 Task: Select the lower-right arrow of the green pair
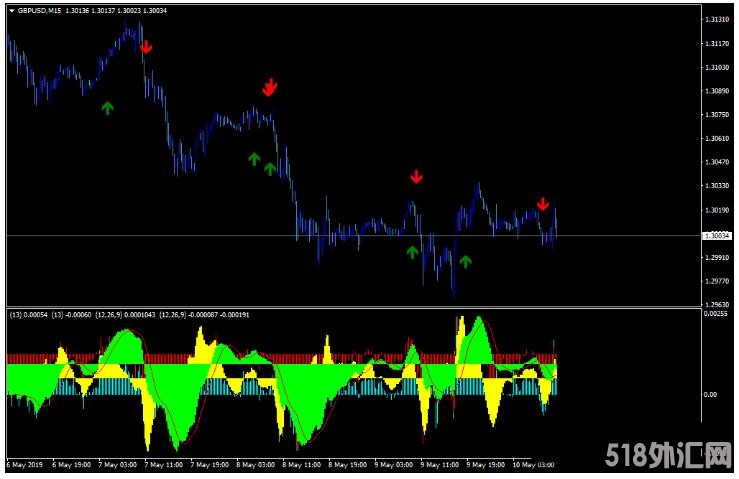click(x=270, y=169)
